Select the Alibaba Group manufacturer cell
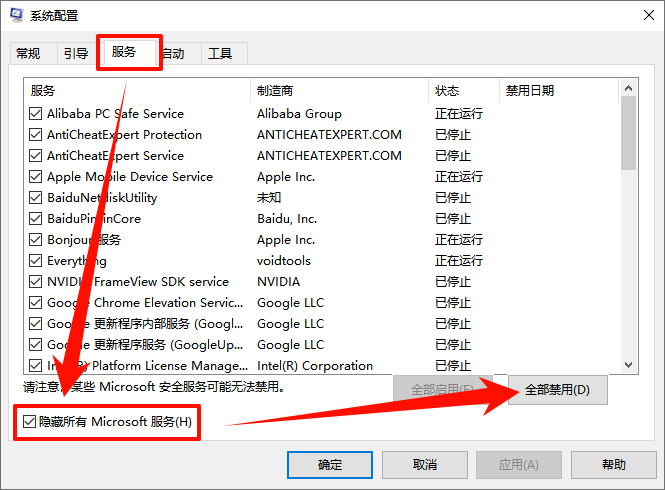This screenshot has width=665, height=490. click(299, 114)
